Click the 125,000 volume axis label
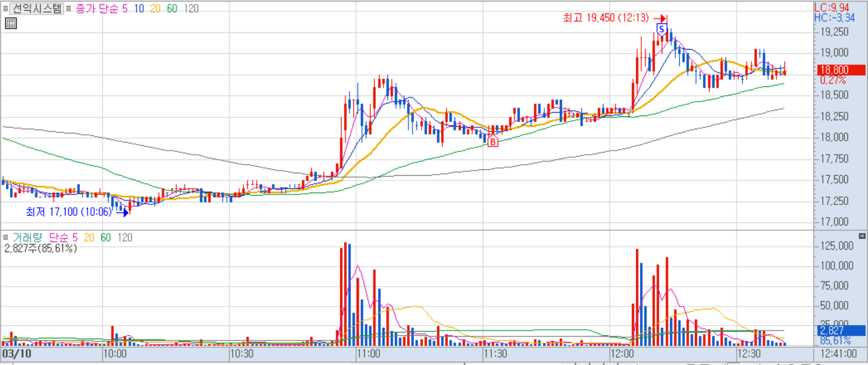 pos(836,246)
